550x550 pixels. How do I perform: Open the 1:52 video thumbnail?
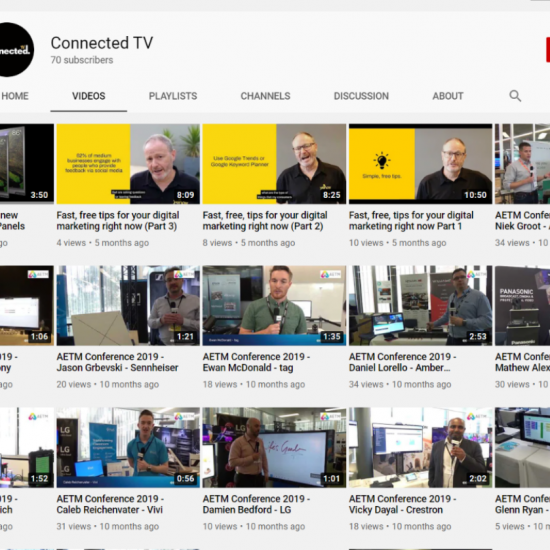point(27,447)
